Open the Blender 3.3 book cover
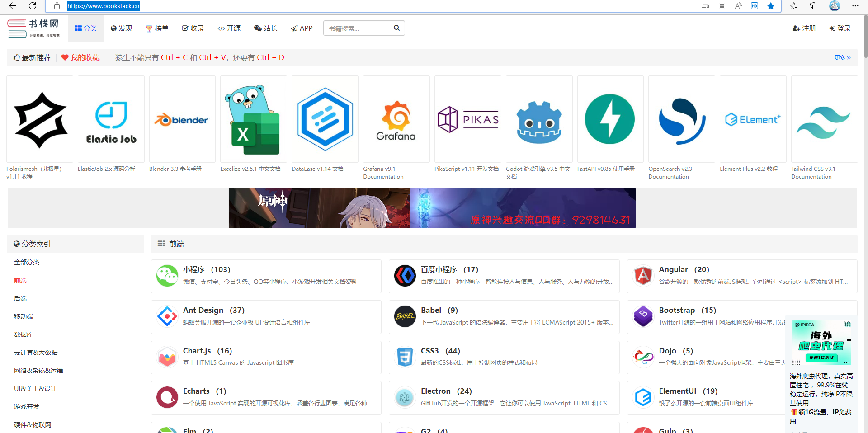The width and height of the screenshot is (868, 433). (x=182, y=119)
